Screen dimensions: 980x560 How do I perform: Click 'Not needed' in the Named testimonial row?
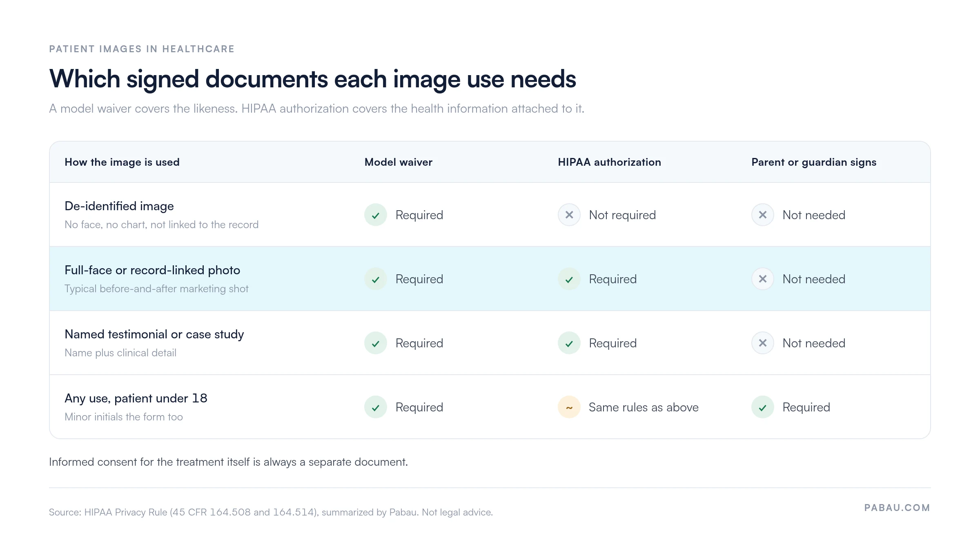814,343
